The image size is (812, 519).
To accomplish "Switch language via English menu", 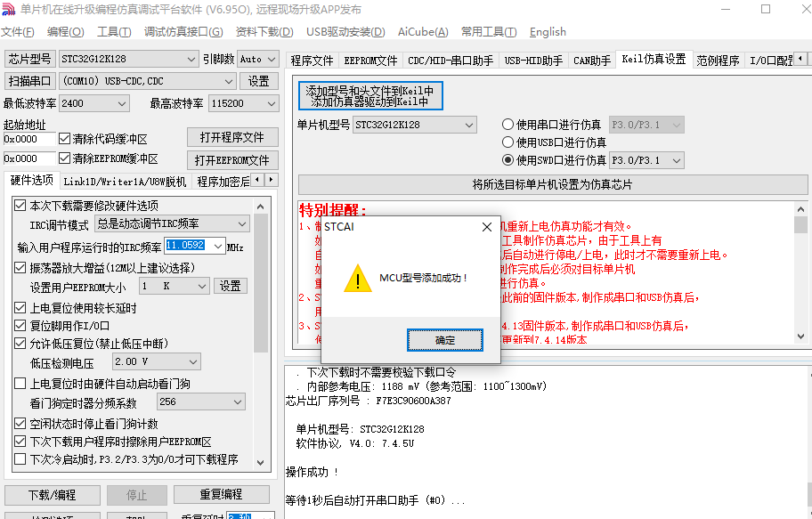I will (x=548, y=32).
